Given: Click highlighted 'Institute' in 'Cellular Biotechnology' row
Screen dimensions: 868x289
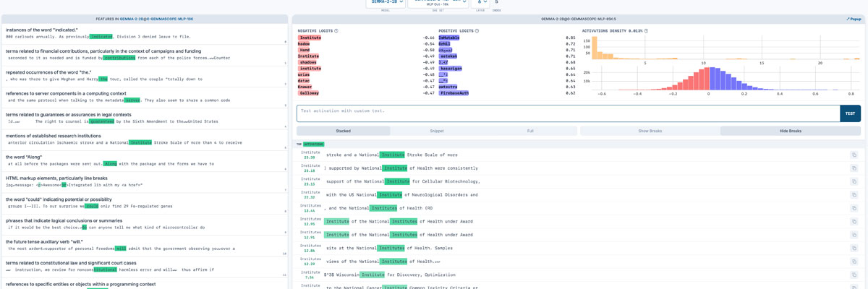Looking at the screenshot, I should click(x=398, y=181).
